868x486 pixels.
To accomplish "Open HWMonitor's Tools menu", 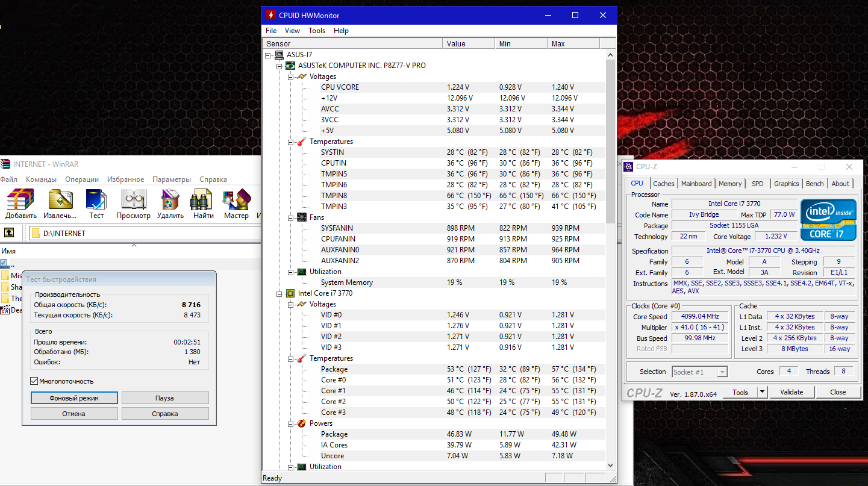I will (x=317, y=31).
